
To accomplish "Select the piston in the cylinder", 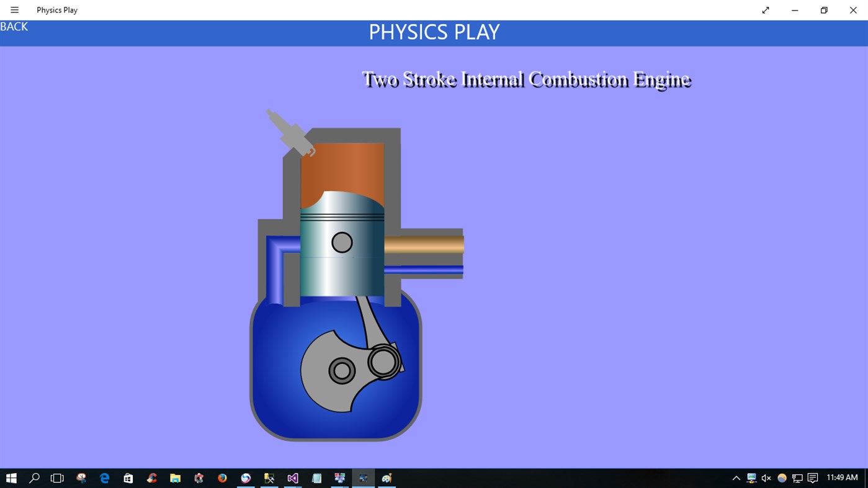I will coord(341,248).
